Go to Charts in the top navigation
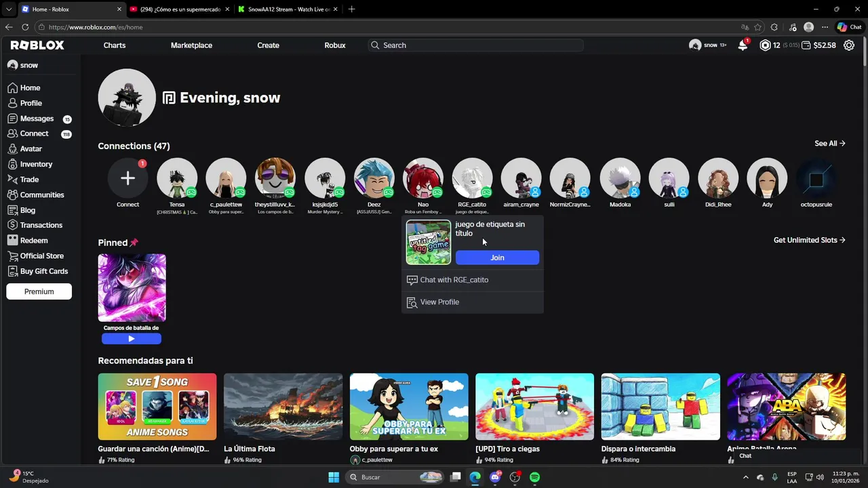Image resolution: width=868 pixels, height=488 pixels. click(x=115, y=45)
